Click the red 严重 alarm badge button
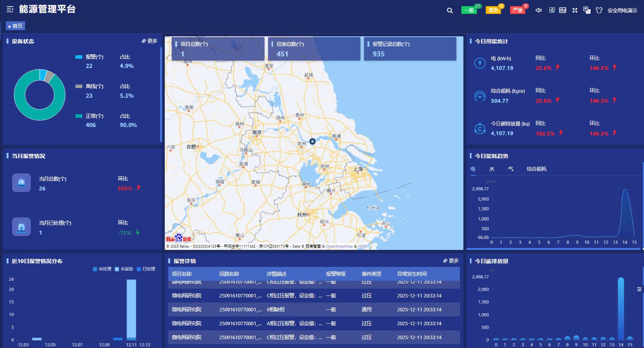 pos(518,10)
